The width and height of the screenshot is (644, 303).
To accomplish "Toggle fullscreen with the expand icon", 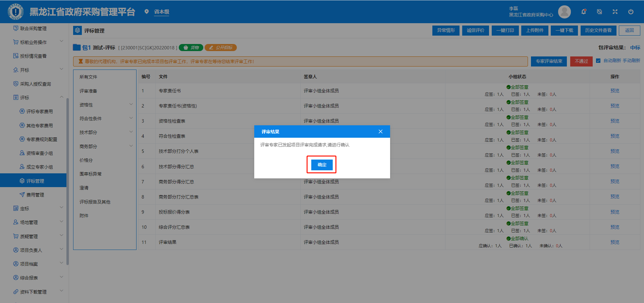I will (615, 12).
